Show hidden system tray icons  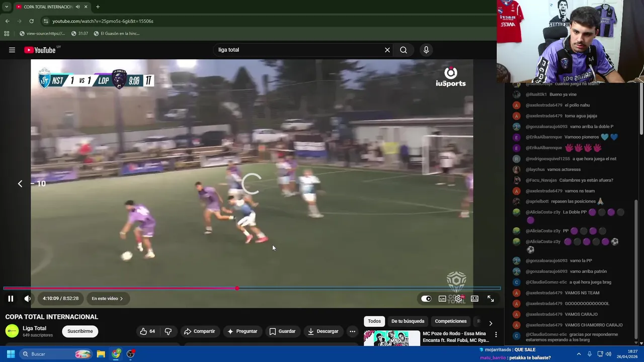point(579,354)
